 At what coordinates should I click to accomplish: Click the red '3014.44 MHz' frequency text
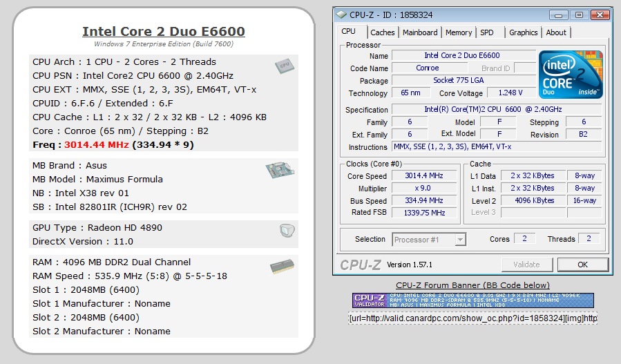pyautogui.click(x=97, y=145)
